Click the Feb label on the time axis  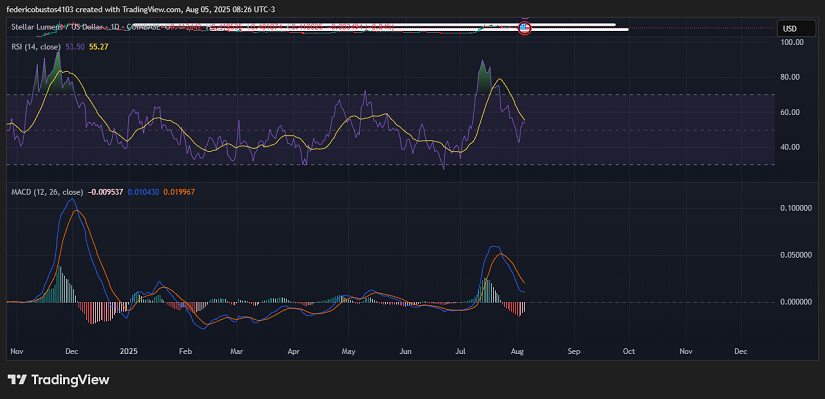tap(184, 351)
